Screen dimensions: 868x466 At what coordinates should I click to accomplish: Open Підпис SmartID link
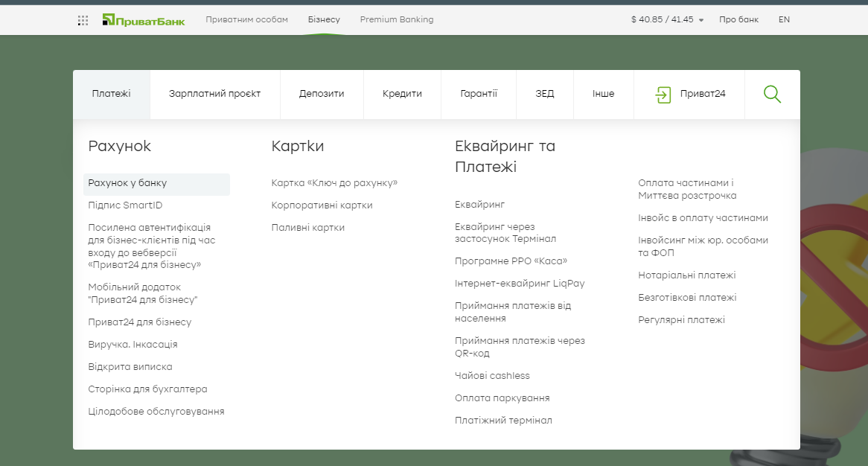[x=125, y=205]
